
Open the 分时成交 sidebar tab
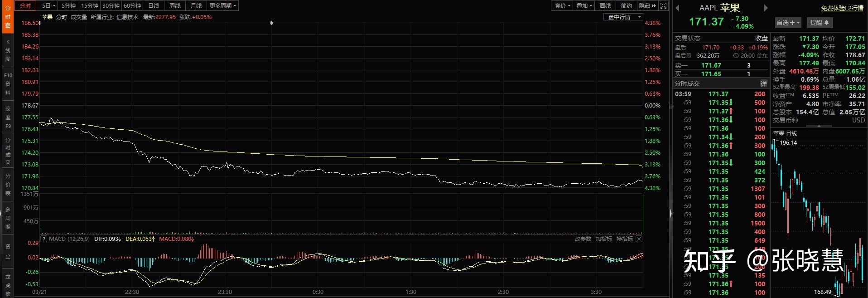pos(8,151)
